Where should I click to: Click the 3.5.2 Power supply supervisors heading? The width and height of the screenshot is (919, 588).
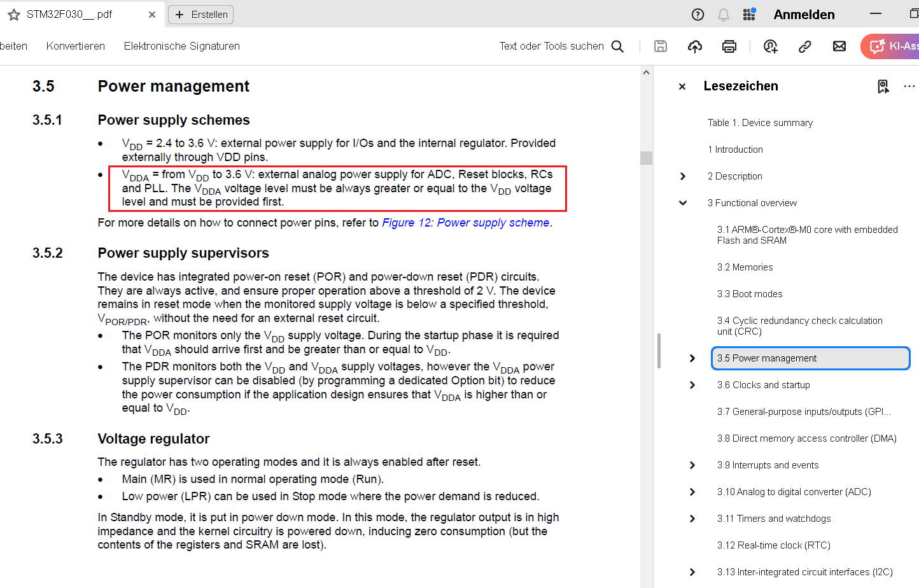point(183,253)
